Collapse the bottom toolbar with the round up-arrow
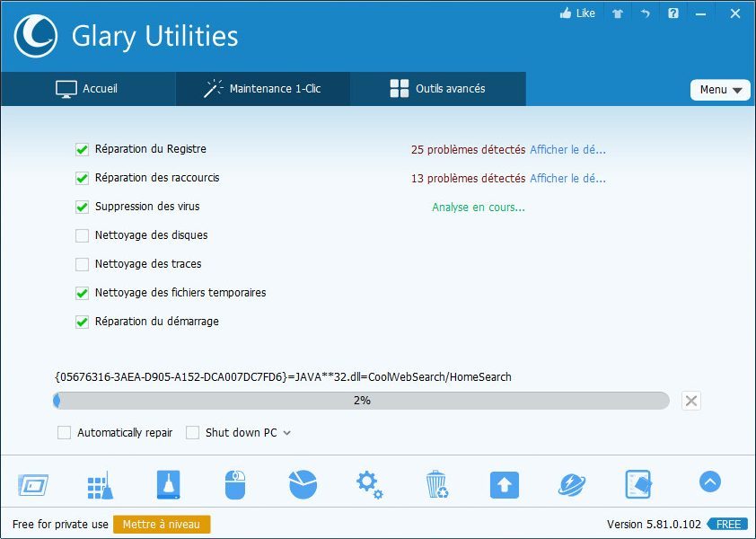Image resolution: width=756 pixels, height=539 pixels. coord(709,482)
